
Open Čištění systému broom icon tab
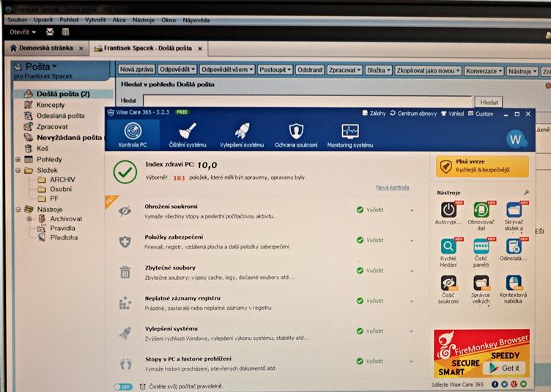pyautogui.click(x=188, y=135)
